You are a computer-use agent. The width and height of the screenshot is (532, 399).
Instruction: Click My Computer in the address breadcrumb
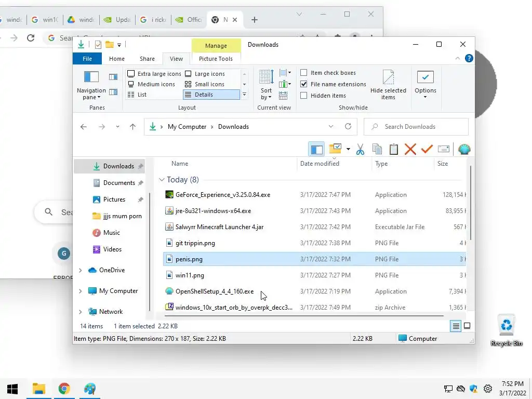point(187,127)
